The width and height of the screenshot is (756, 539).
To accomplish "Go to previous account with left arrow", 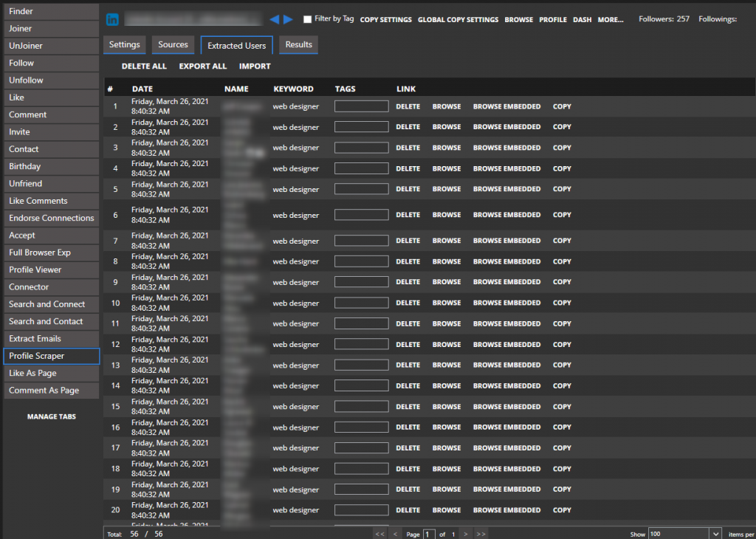I will click(x=275, y=19).
